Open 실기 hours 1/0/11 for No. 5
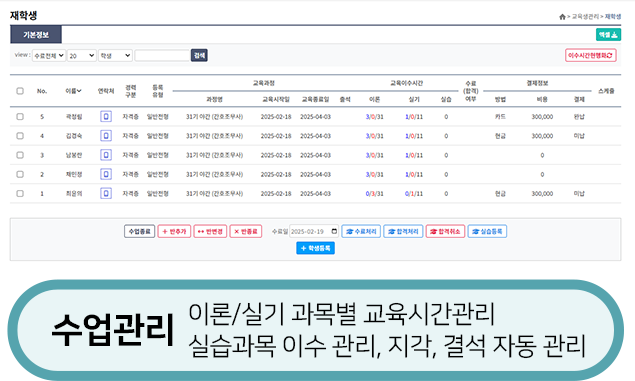This screenshot has height=381, width=635. [414, 117]
